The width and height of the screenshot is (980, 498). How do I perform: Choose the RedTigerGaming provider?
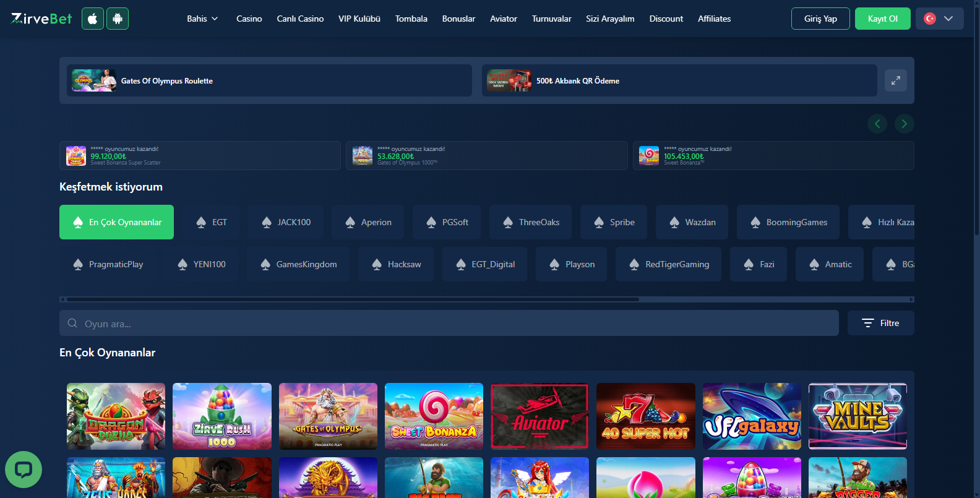coord(668,264)
